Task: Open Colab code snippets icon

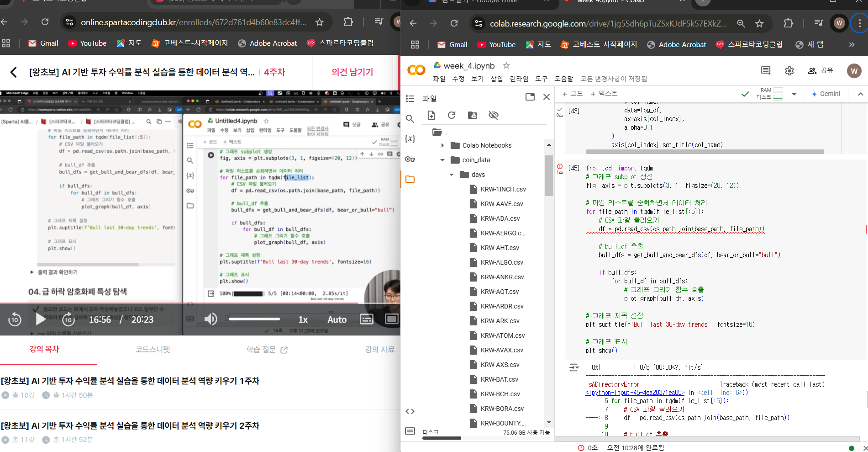Action: pyautogui.click(x=410, y=411)
